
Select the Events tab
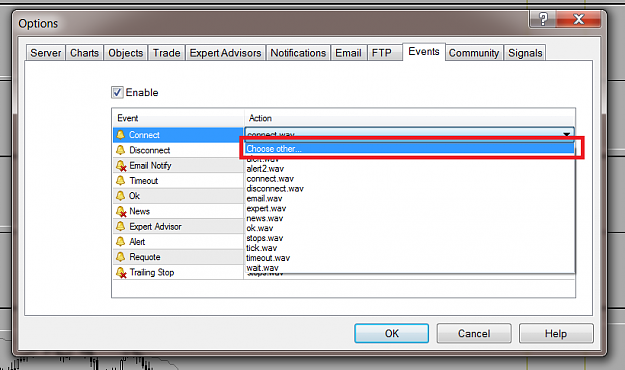point(424,52)
